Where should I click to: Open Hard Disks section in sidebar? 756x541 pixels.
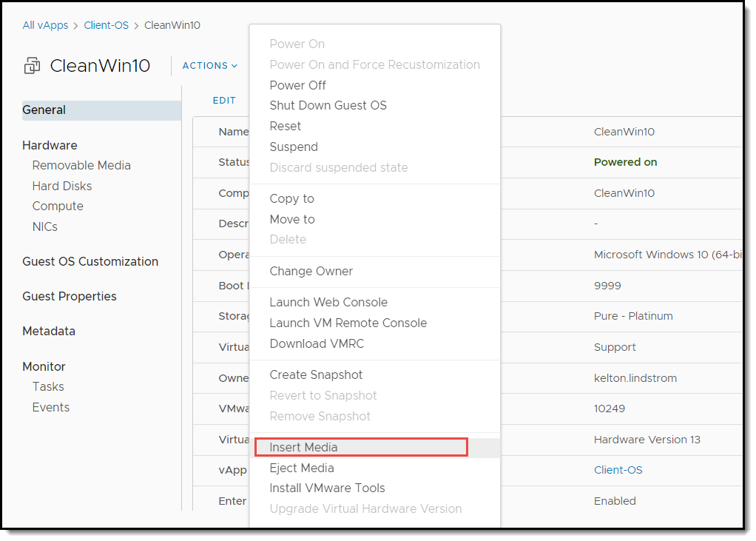[x=62, y=186]
